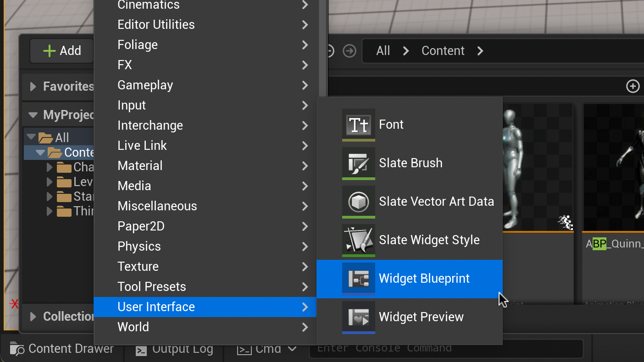Click the Slate Vector Art Data icon
This screenshot has height=362, width=644.
click(358, 202)
